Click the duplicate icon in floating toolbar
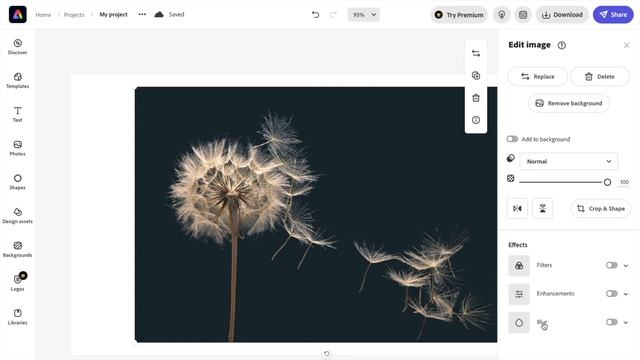Viewport: 640px width, 360px height. [x=476, y=76]
